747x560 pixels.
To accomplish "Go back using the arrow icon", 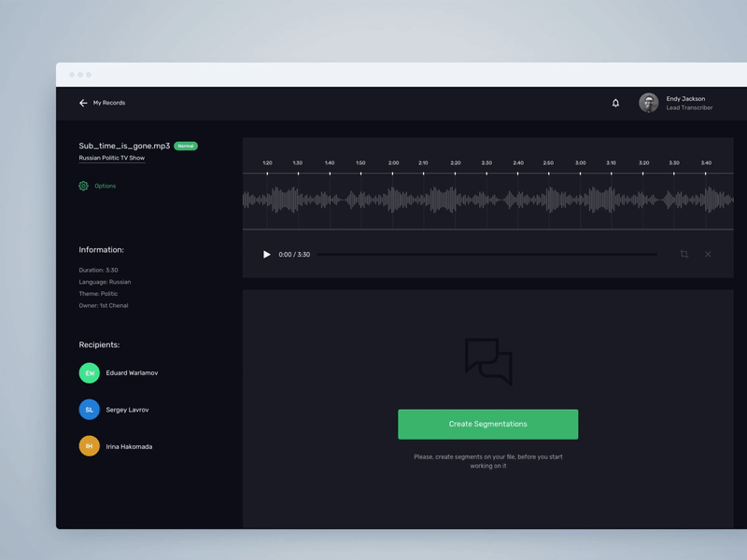I will click(83, 103).
